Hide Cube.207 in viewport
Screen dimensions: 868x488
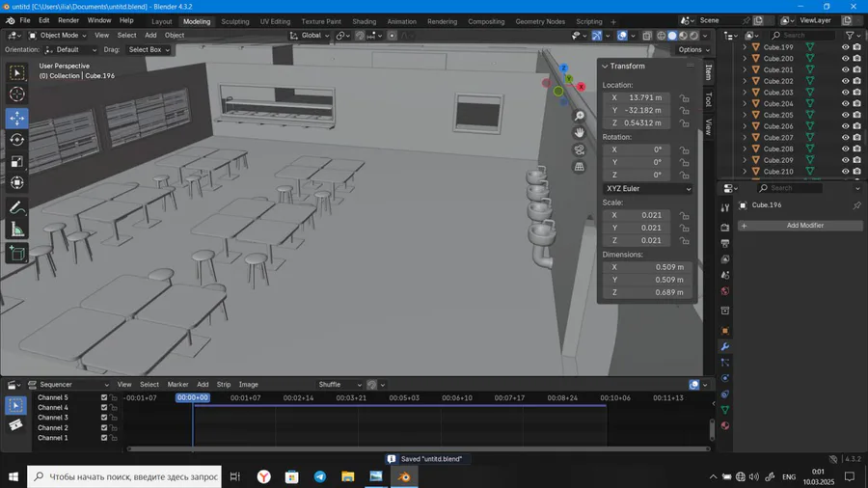click(845, 138)
